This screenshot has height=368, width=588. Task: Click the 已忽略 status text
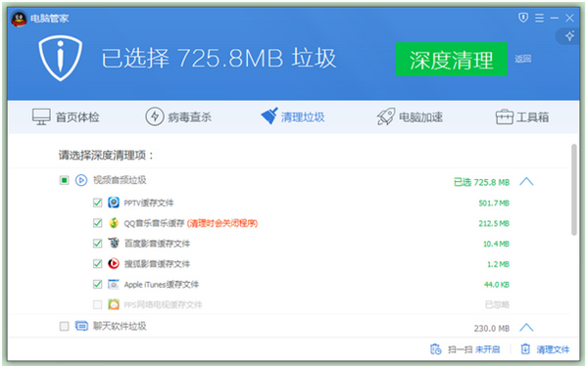pyautogui.click(x=497, y=304)
